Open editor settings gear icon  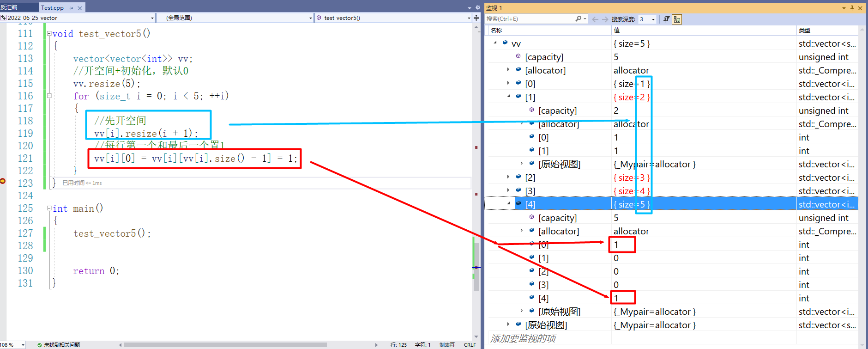(477, 7)
